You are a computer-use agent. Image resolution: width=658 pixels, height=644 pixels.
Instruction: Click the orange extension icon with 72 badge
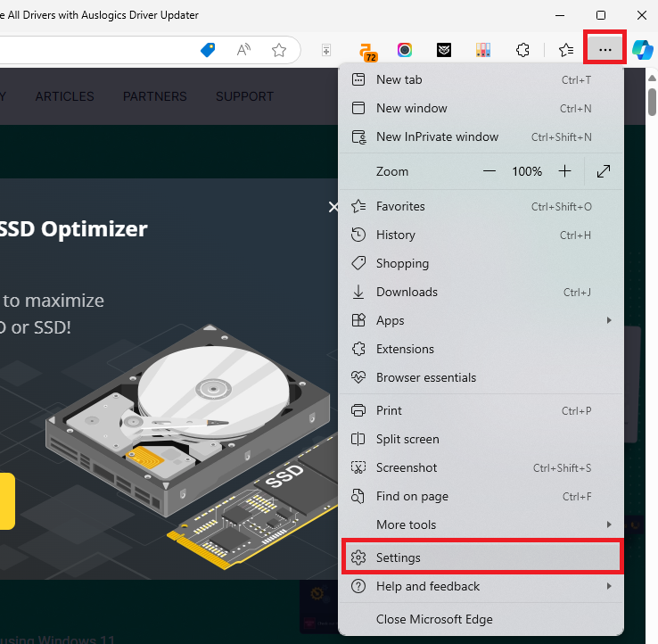pos(367,52)
